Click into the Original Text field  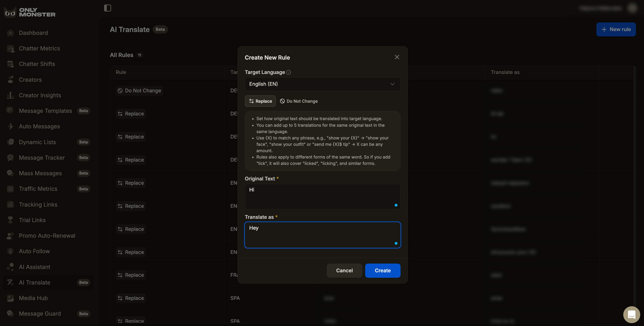click(322, 197)
